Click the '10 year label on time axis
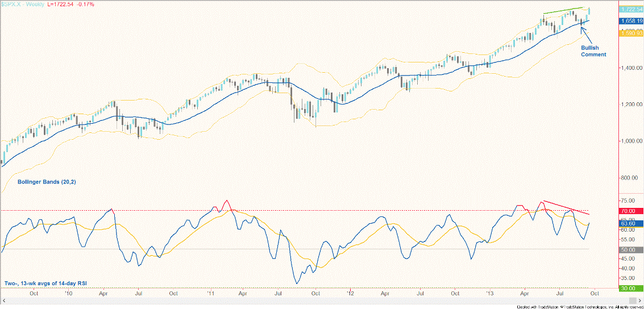The height and width of the screenshot is (309, 644). (x=68, y=294)
